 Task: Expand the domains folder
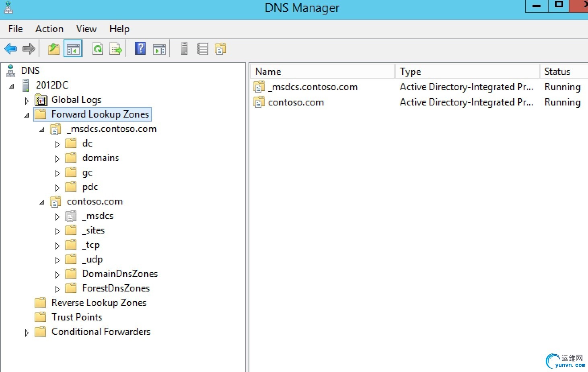point(57,159)
